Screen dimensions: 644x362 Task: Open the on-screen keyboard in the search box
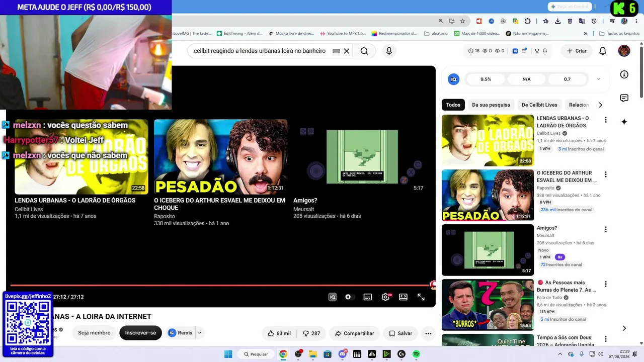click(336, 51)
